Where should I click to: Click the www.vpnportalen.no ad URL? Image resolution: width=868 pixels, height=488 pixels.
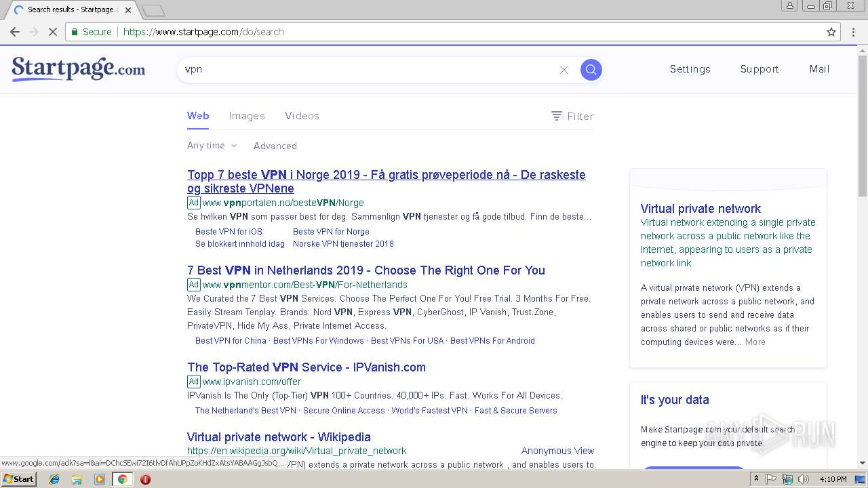click(x=283, y=203)
